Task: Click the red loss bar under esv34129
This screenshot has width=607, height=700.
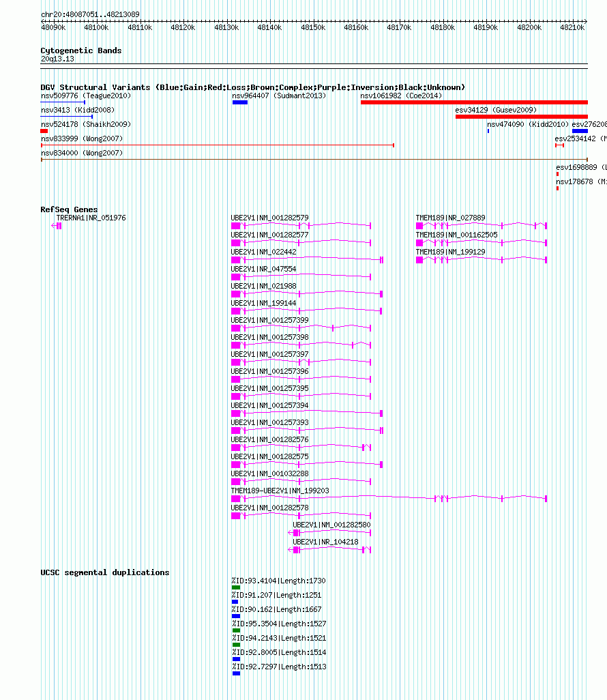Action: tap(521, 117)
